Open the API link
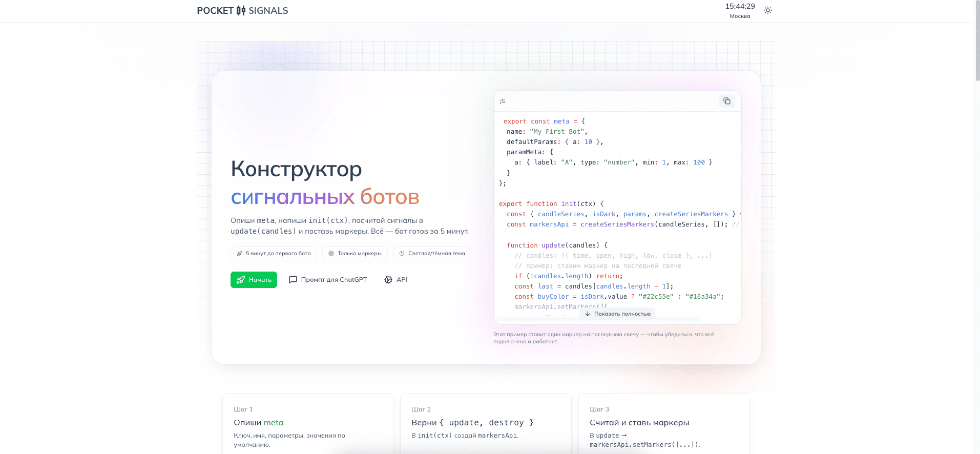980x454 pixels. (x=395, y=280)
